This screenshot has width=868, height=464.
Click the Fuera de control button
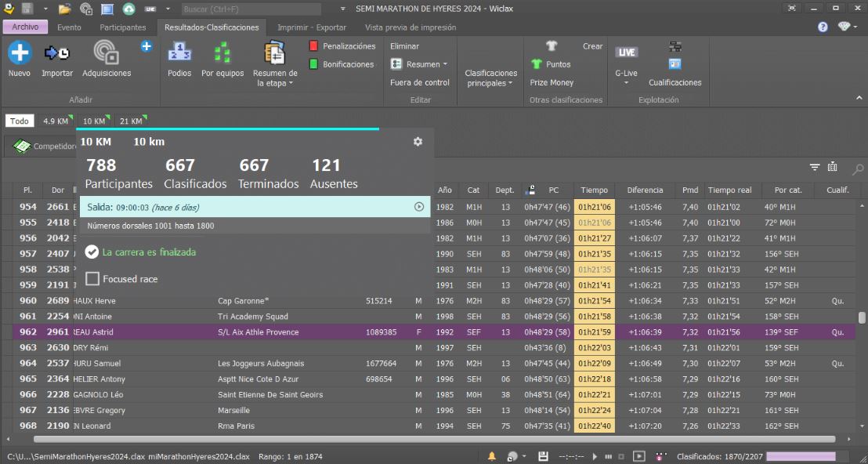[420, 82]
